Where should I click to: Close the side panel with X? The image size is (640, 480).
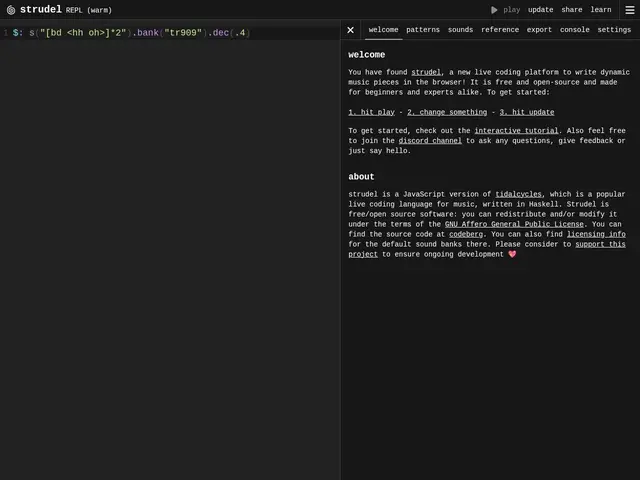point(350,30)
